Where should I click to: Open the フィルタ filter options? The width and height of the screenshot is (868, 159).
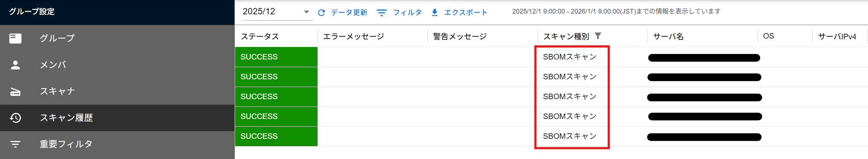point(400,12)
